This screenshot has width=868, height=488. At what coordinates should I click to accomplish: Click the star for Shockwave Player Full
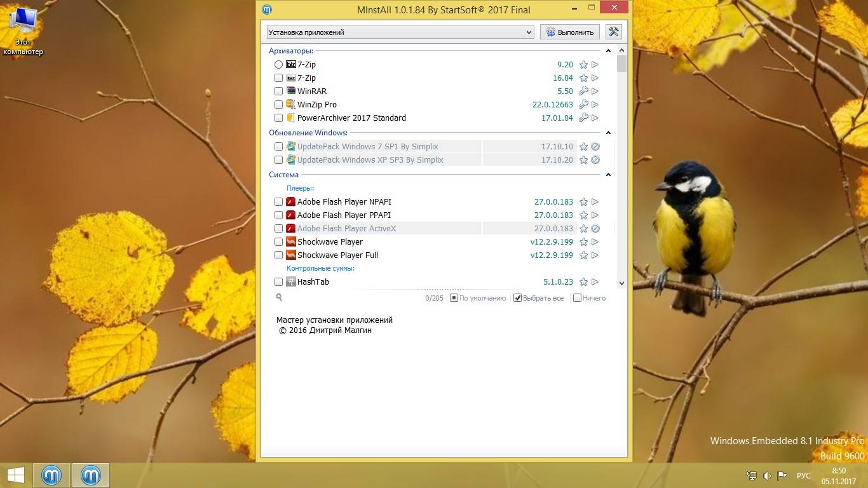point(583,255)
